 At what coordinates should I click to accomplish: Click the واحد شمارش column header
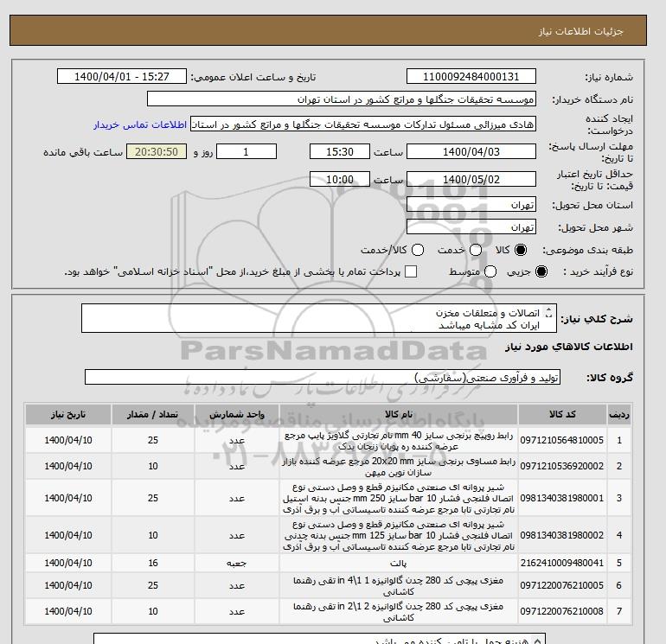(237, 414)
